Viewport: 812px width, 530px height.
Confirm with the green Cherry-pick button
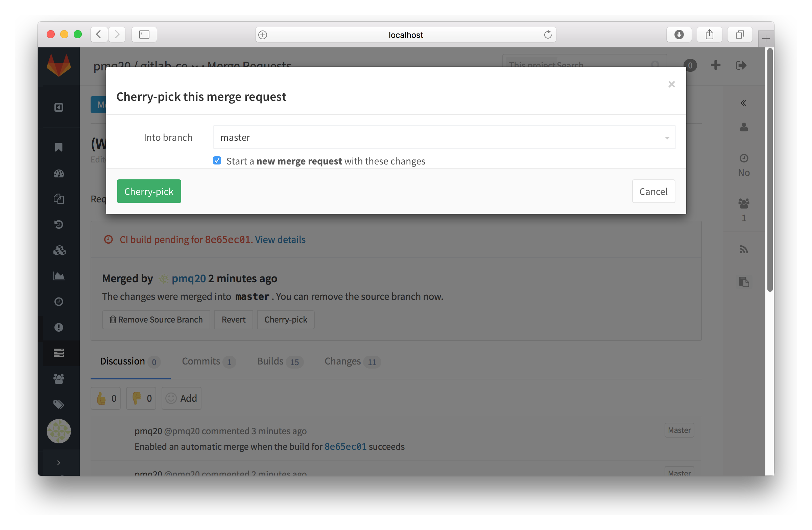149,191
